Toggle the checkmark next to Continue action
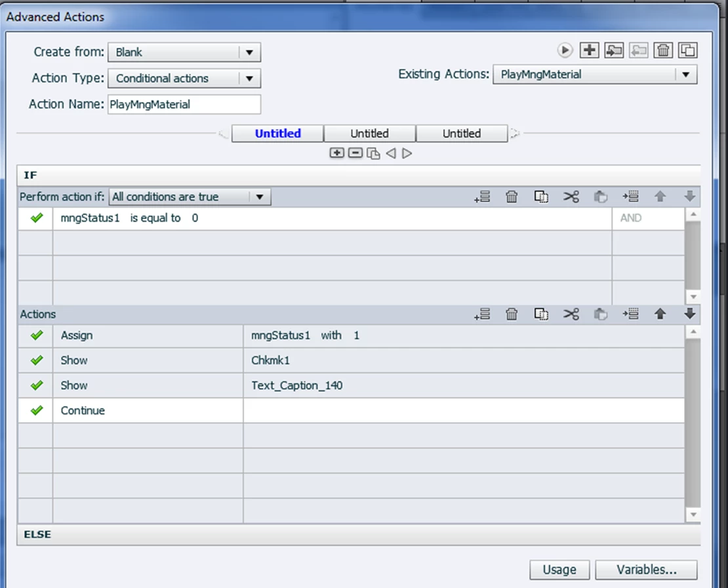This screenshot has width=728, height=588. point(37,410)
